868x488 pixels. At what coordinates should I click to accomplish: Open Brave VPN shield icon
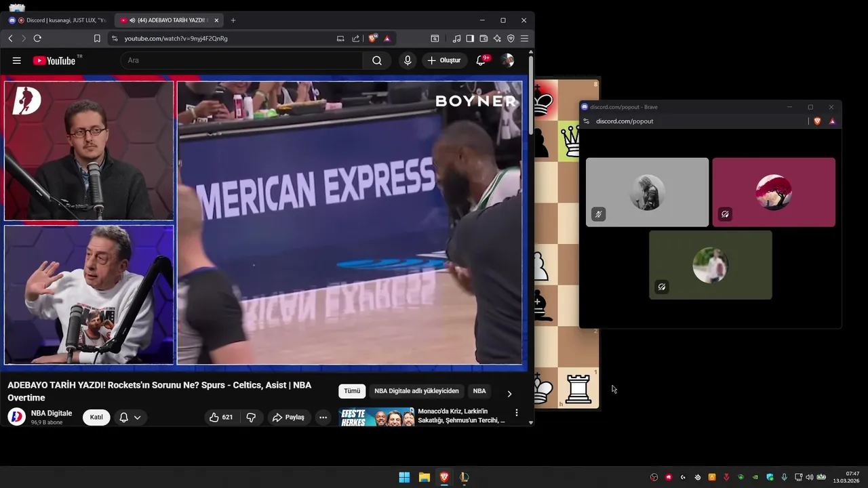point(511,39)
